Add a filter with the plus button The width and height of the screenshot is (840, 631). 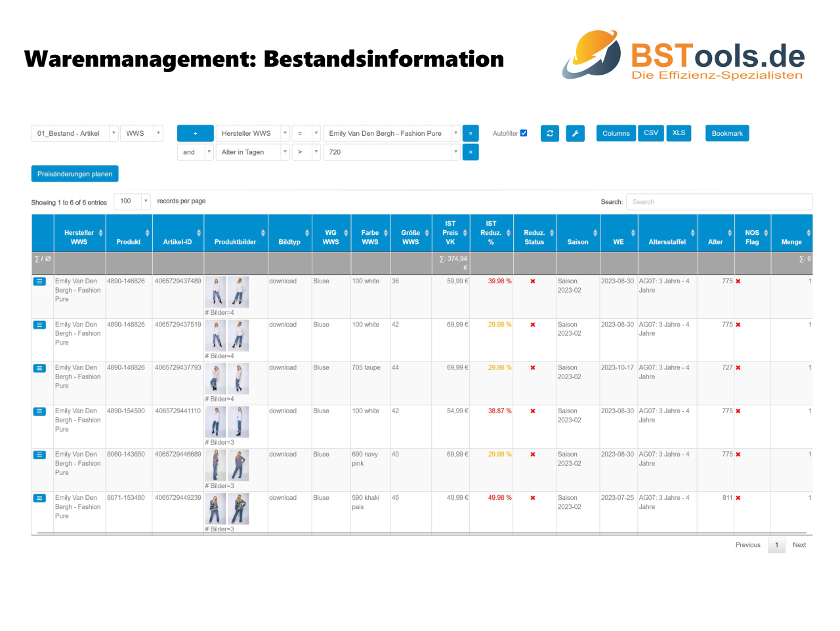(195, 133)
